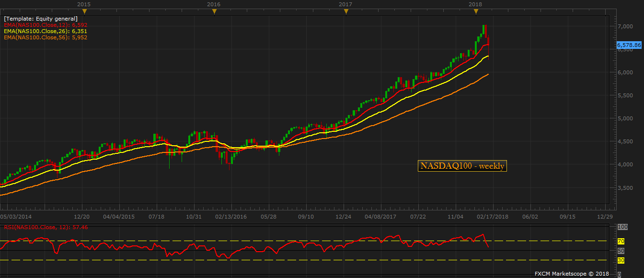Click the RSI 30 level label
The width and height of the screenshot is (644, 278).
pos(621,260)
